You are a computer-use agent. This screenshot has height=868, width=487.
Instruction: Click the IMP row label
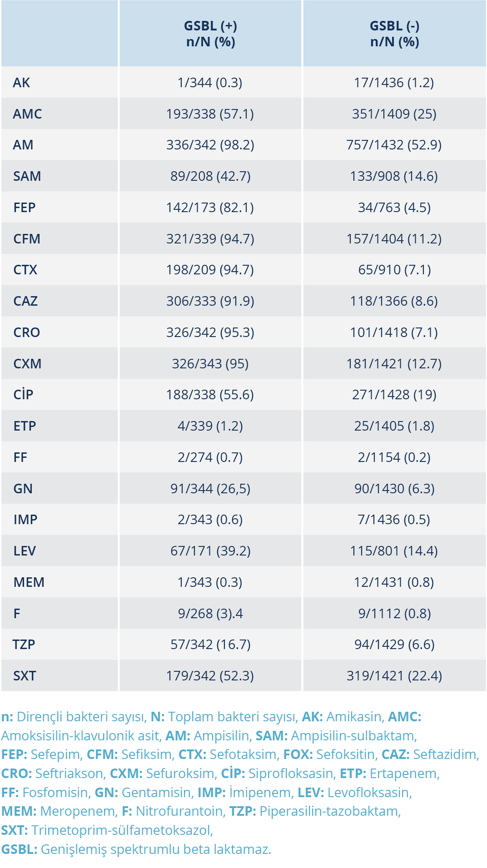(25, 520)
